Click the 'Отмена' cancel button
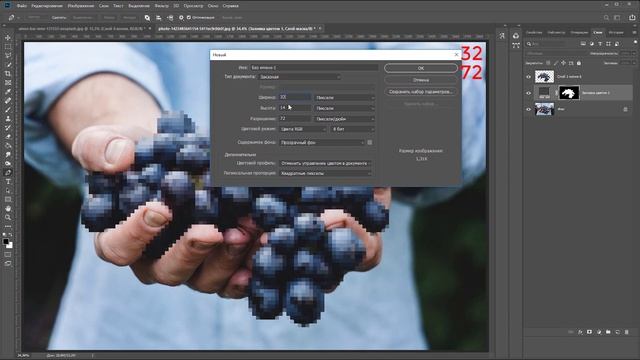Image resolution: width=640 pixels, height=360 pixels. [x=421, y=80]
